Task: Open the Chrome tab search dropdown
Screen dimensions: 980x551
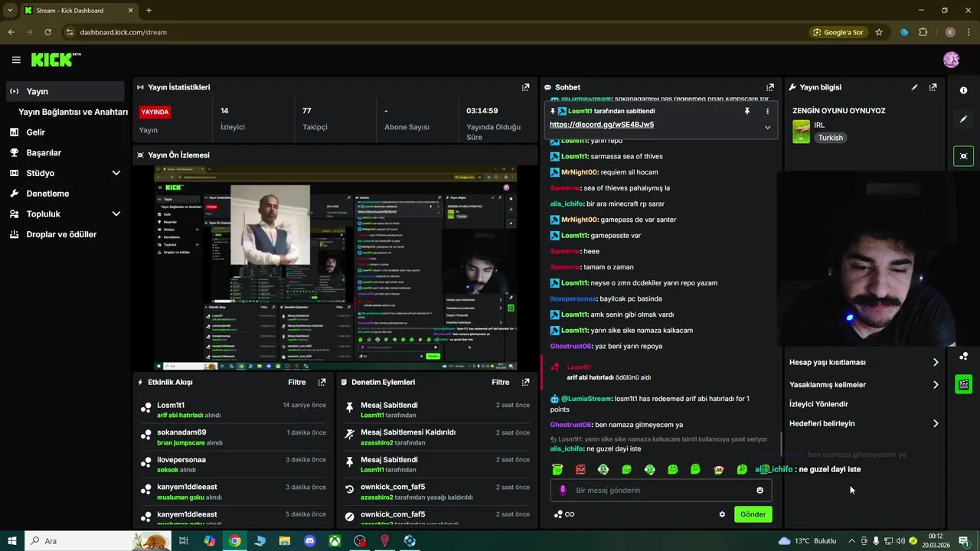Action: click(10, 10)
